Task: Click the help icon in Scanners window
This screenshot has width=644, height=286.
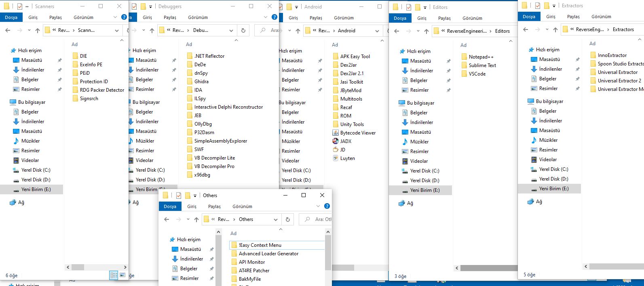Action: click(124, 17)
